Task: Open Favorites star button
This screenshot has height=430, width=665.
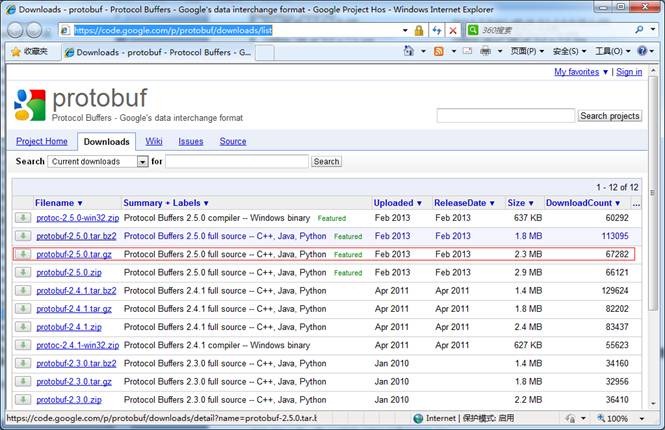Action: (x=30, y=52)
